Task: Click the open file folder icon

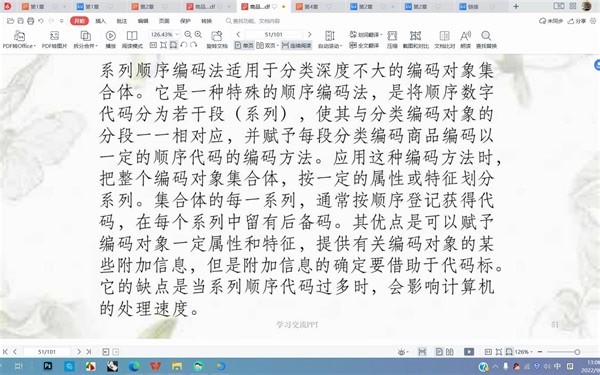Action: pos(10,21)
